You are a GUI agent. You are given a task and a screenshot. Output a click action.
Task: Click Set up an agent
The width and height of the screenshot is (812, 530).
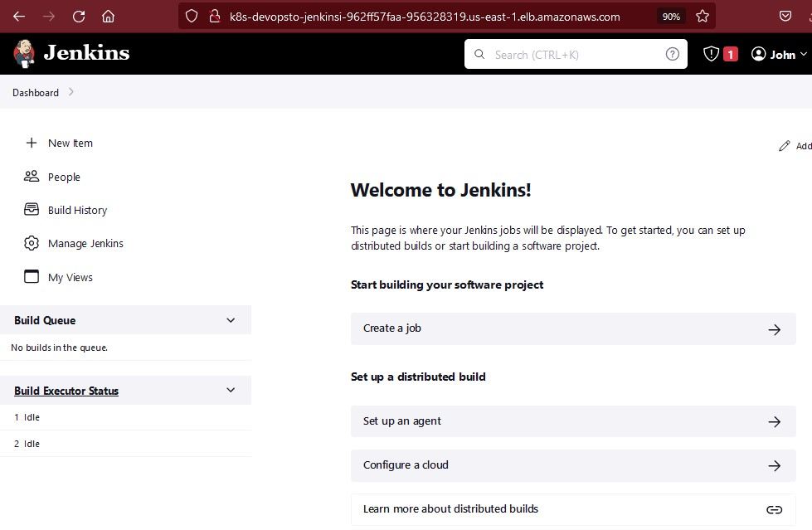click(573, 421)
